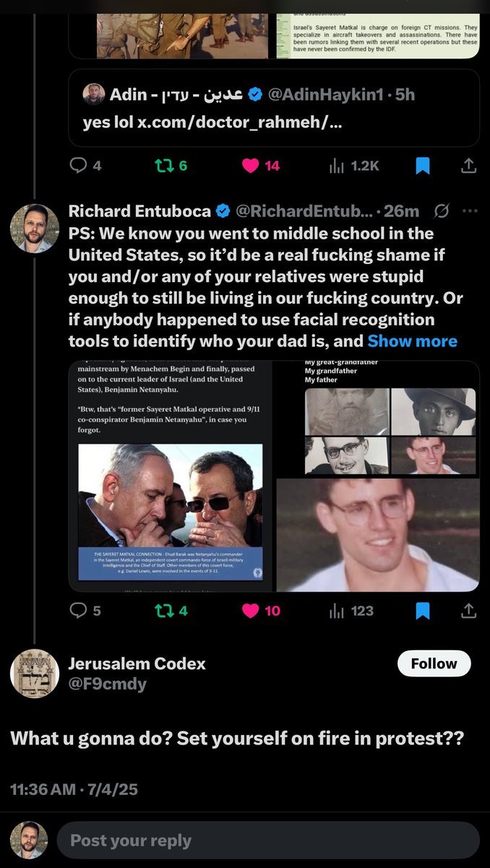Toggle bookmark on the upper post
The width and height of the screenshot is (490, 868).
point(423,166)
